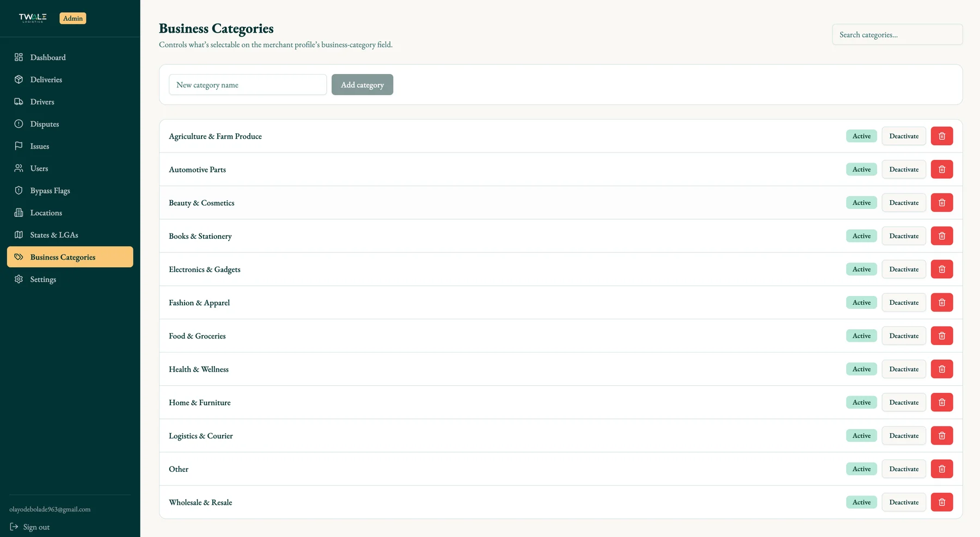Deactivate the Electronics & Gadgets category
Screen dimensions: 980x537
tap(904, 269)
